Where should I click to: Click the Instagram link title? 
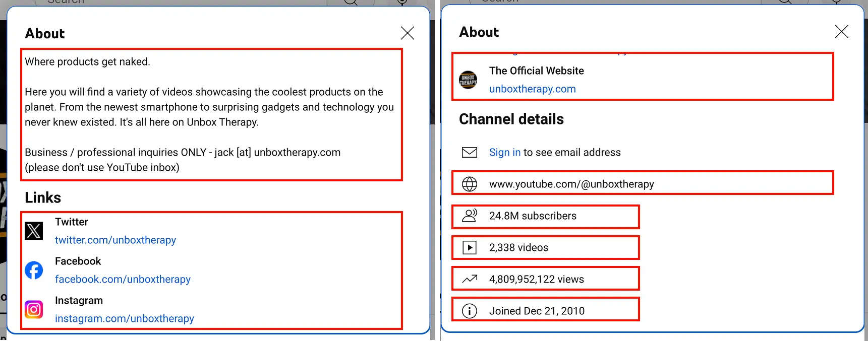click(x=79, y=300)
